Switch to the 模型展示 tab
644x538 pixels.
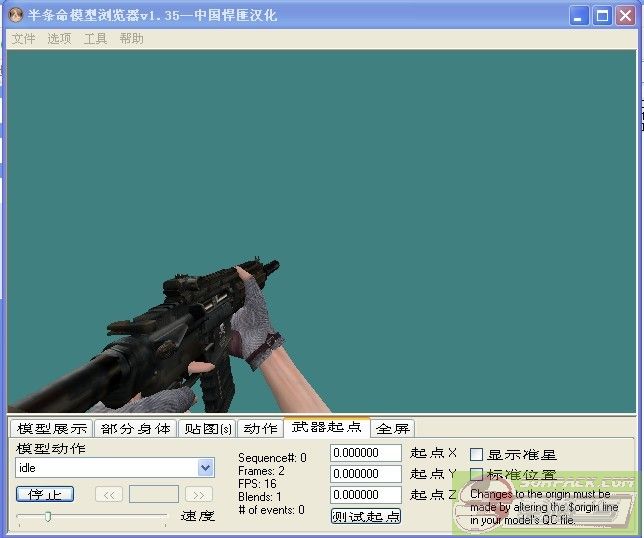coord(52,428)
